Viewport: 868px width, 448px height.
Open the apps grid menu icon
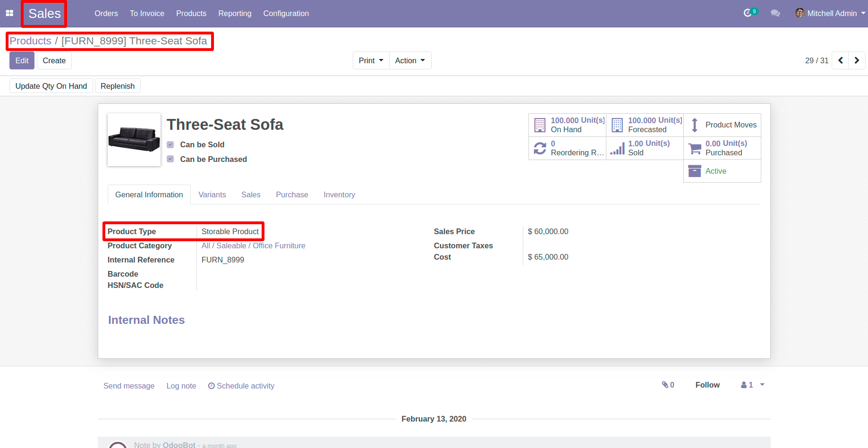point(9,13)
